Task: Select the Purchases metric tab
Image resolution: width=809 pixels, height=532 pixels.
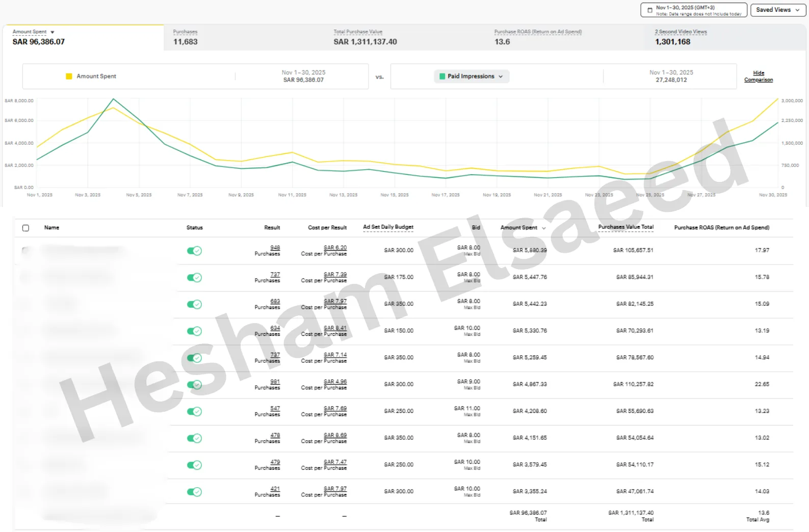Action: click(x=244, y=37)
